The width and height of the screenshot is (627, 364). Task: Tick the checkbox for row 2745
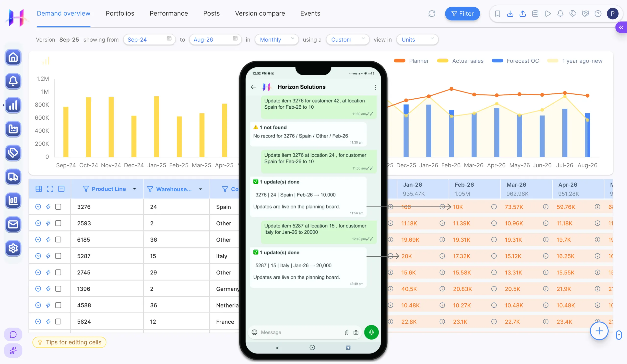point(58,273)
